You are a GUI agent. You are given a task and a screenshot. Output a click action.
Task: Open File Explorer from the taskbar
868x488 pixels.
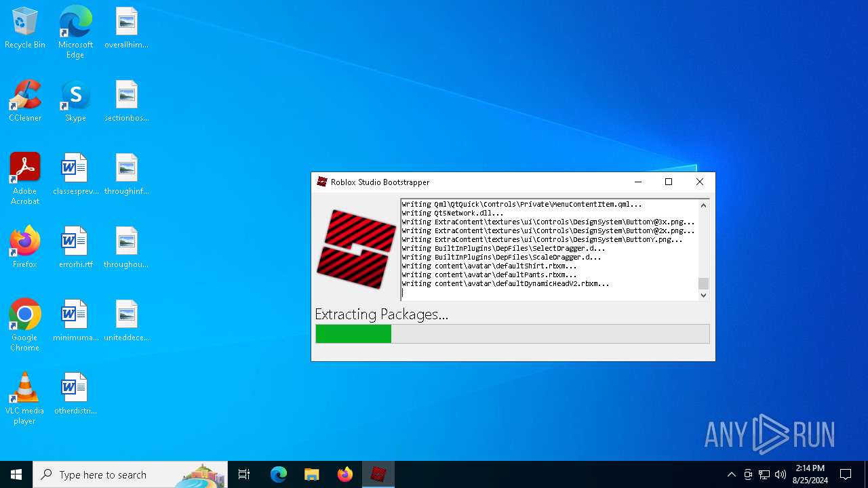coord(311,474)
